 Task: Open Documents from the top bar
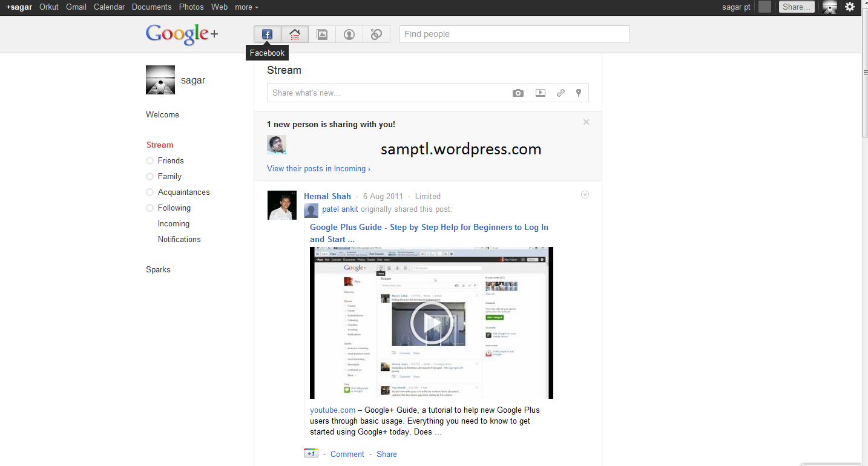[x=151, y=7]
